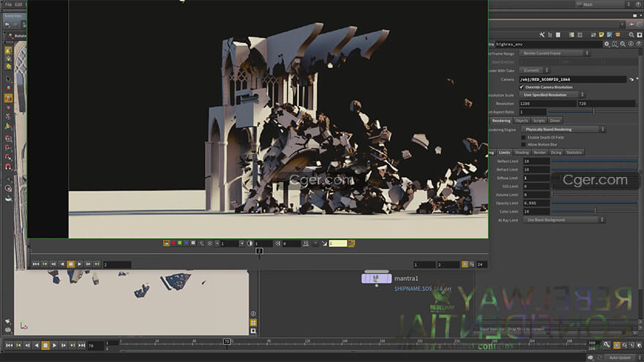
Task: Open the File menu
Action: tap(7, 4)
